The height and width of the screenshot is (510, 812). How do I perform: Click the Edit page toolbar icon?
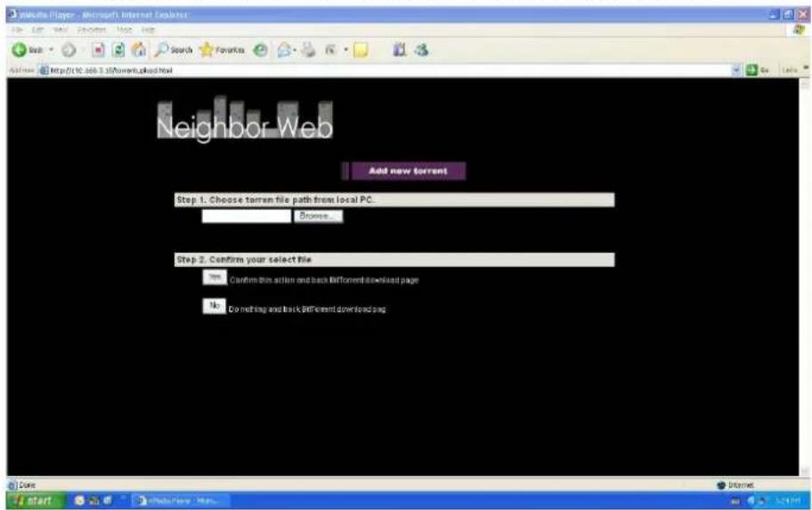329,50
